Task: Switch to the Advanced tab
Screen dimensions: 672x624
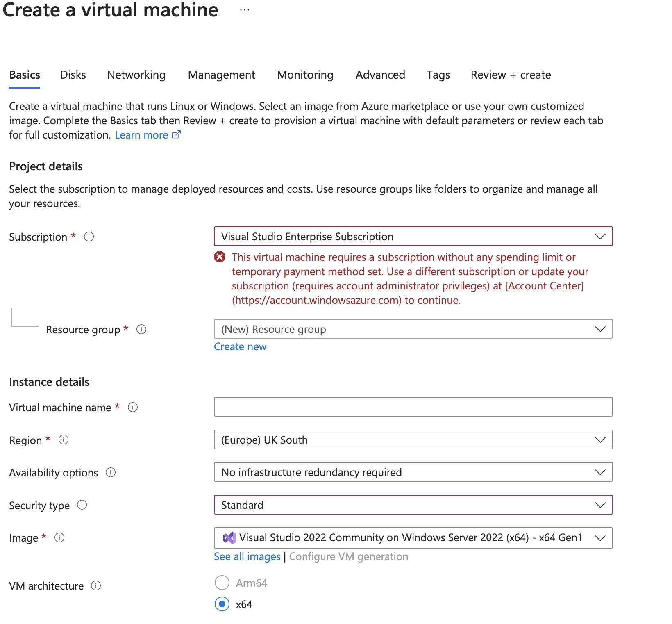Action: (380, 75)
